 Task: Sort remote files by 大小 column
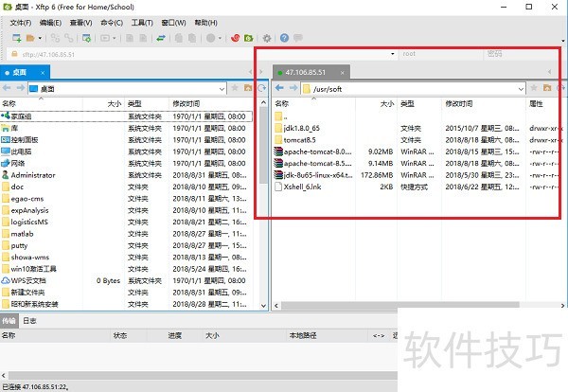(x=376, y=103)
